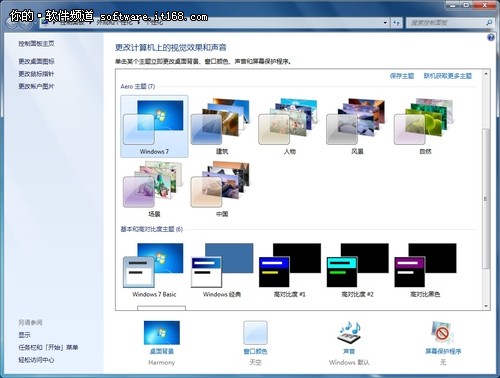This screenshot has height=378, width=500.
Task: Click the address bar refresh button
Action: 396,23
